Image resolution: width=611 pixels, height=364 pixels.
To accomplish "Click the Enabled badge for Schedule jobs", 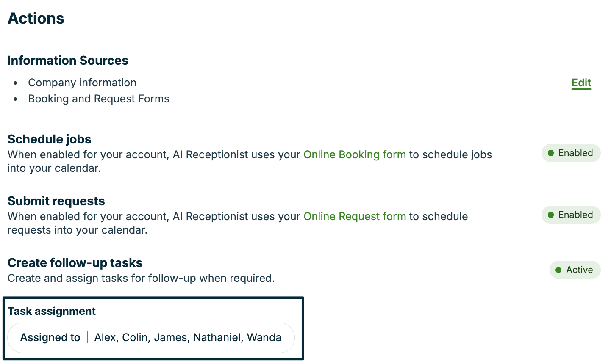I will point(571,153).
